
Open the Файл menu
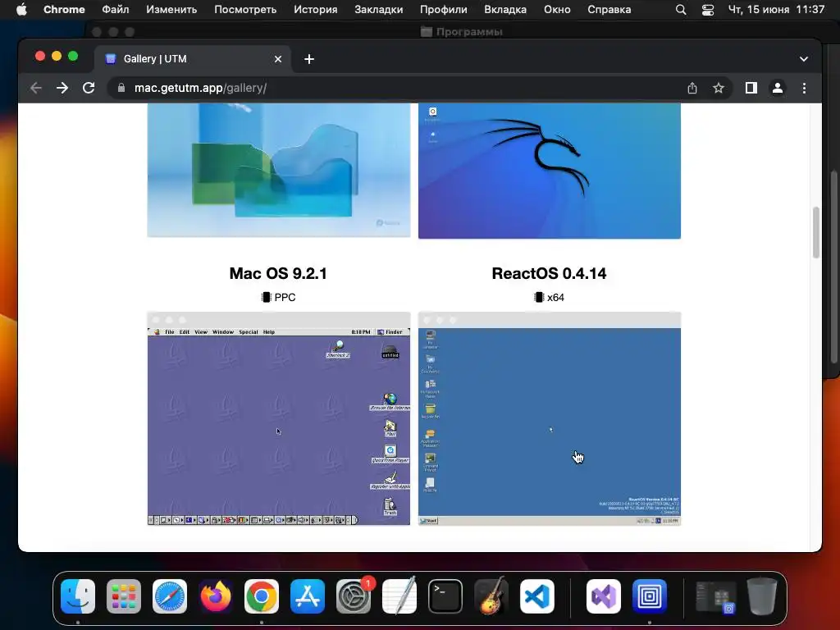click(x=115, y=10)
